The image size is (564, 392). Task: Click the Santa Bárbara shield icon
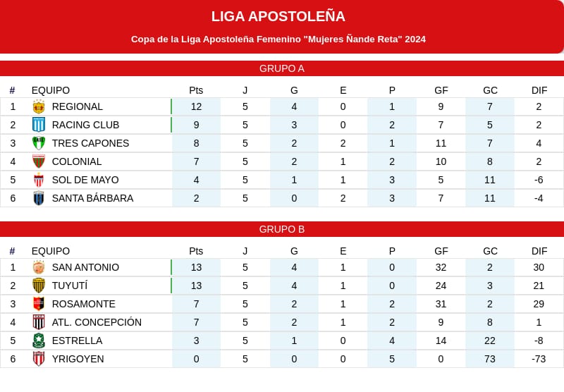tap(39, 198)
